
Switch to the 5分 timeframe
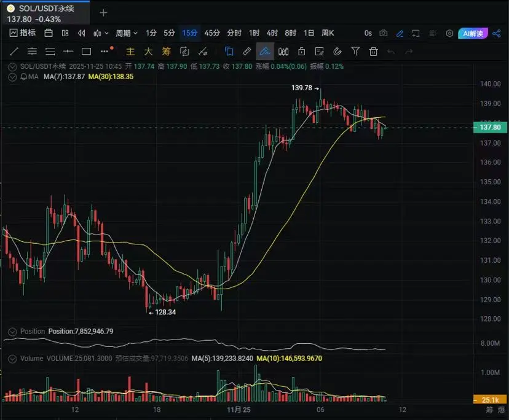click(169, 33)
